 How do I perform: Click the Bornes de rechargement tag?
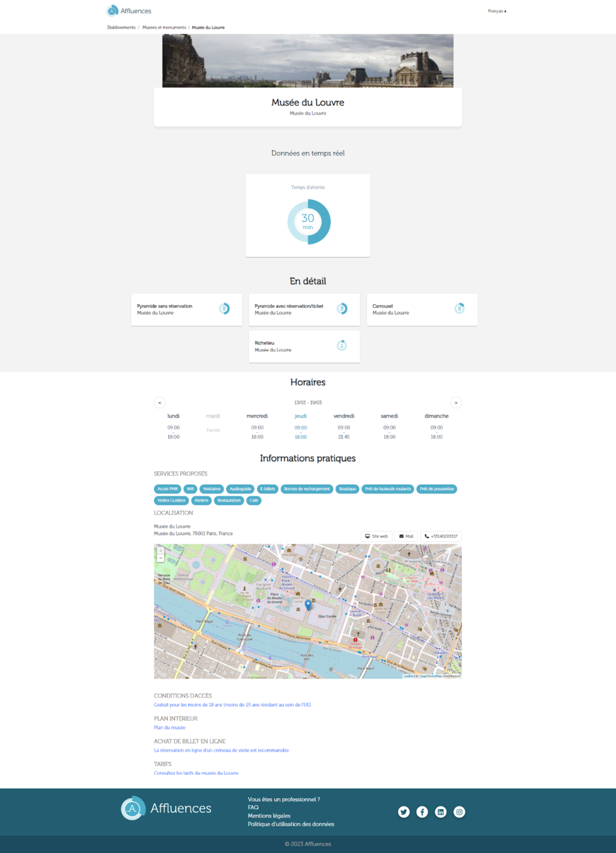(x=307, y=489)
